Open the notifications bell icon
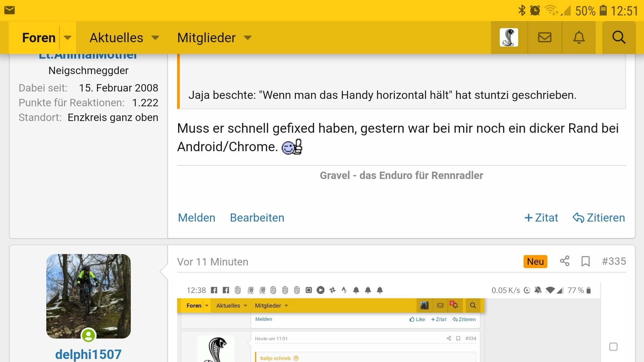The width and height of the screenshot is (644, 362). coord(579,38)
